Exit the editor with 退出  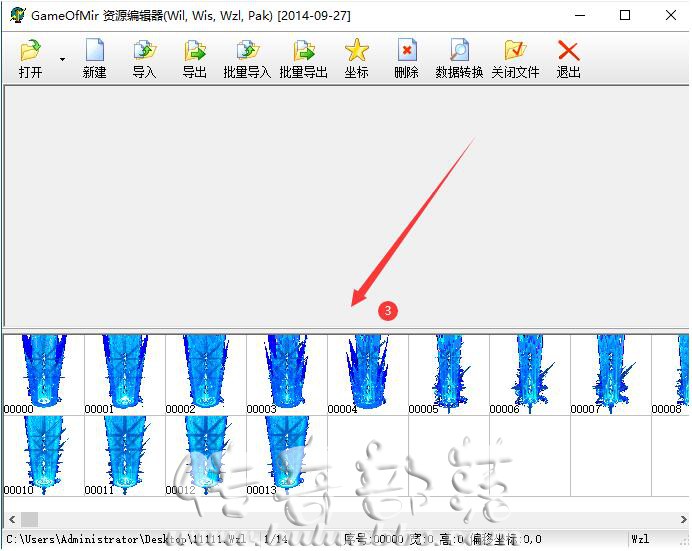coord(568,59)
